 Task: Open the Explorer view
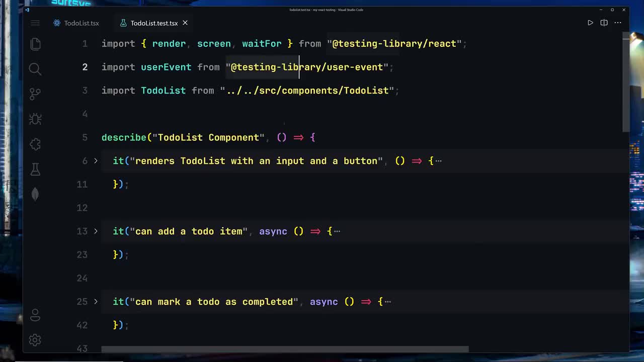tap(35, 44)
